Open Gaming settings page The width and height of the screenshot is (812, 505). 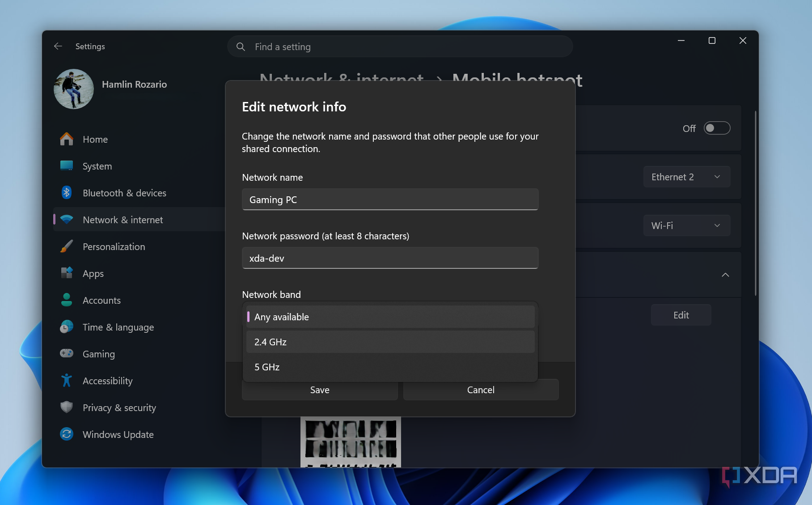(139, 354)
